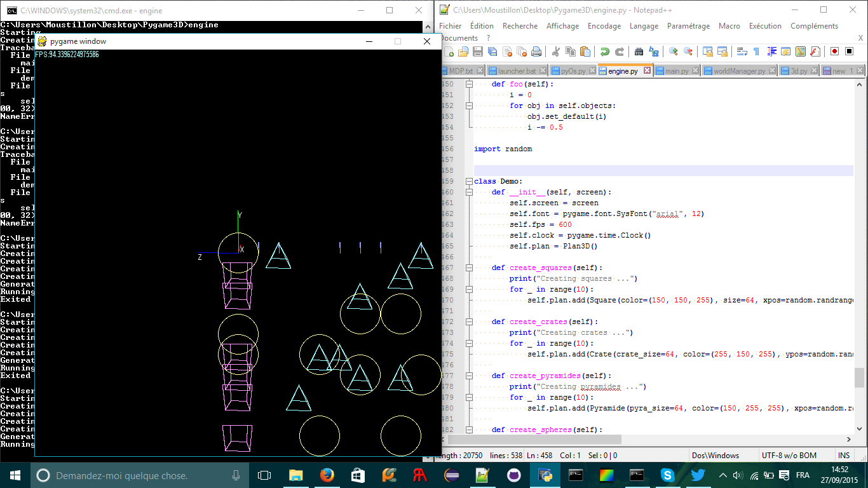Click the Redo arrow icon
Image resolution: width=868 pixels, height=488 pixels.
tap(621, 51)
